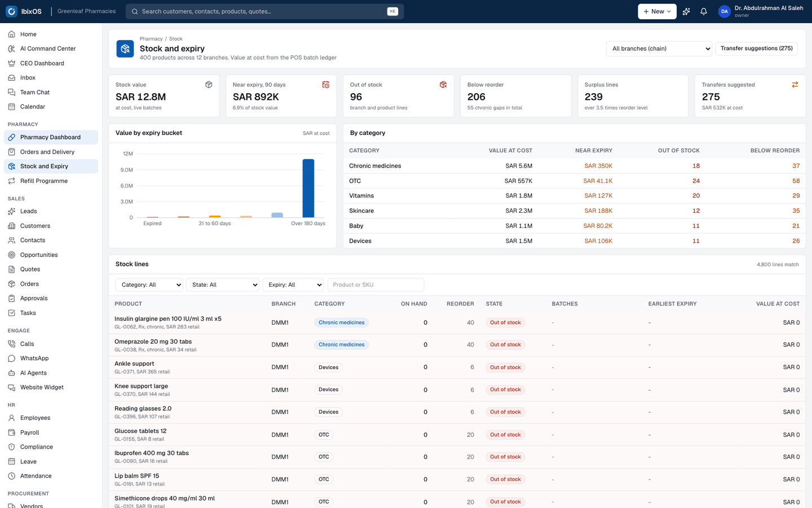Click the WhatsApp icon
The height and width of the screenshot is (508, 812).
[x=11, y=358]
